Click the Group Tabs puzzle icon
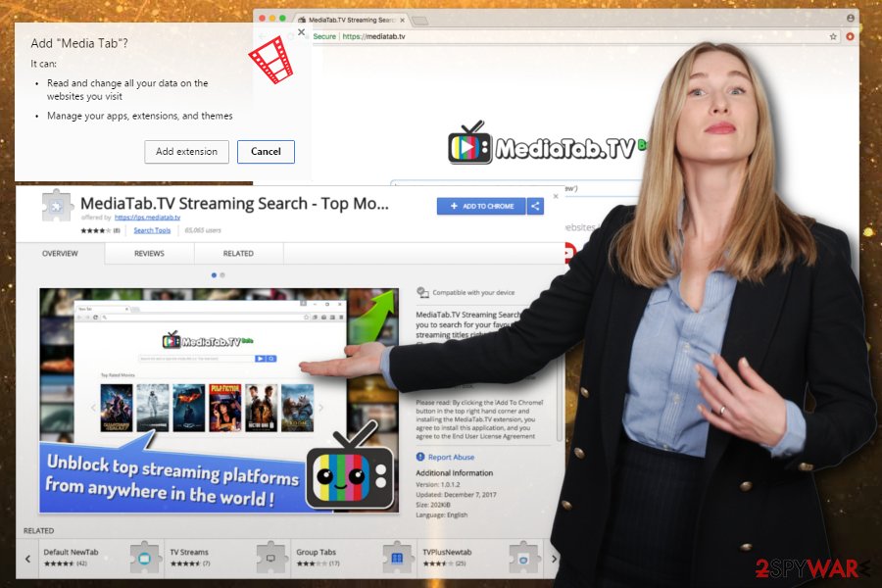The image size is (882, 588). pyautogui.click(x=397, y=558)
